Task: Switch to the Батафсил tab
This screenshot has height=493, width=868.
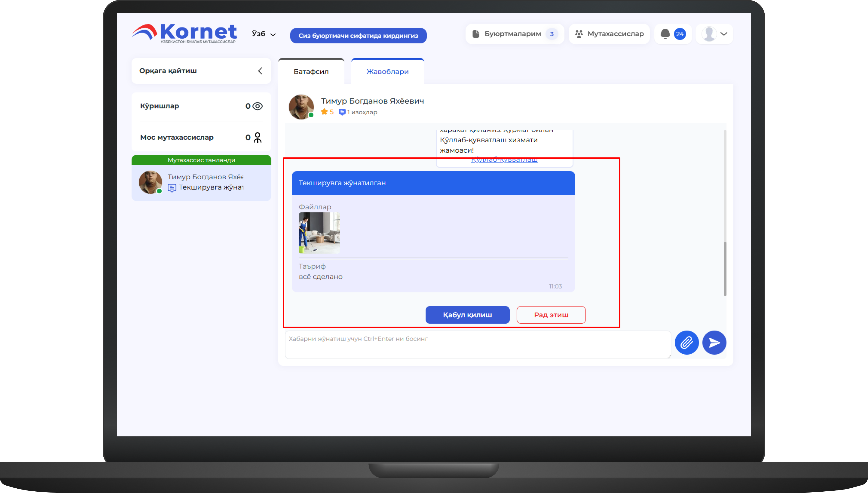Action: point(311,71)
